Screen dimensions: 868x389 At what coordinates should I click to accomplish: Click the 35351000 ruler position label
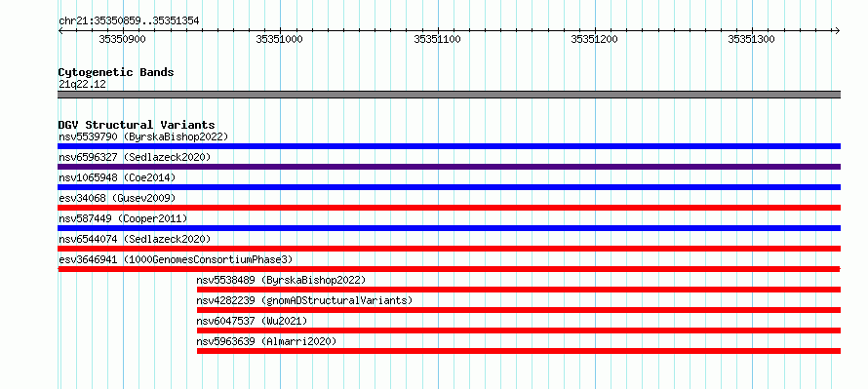tap(280, 40)
